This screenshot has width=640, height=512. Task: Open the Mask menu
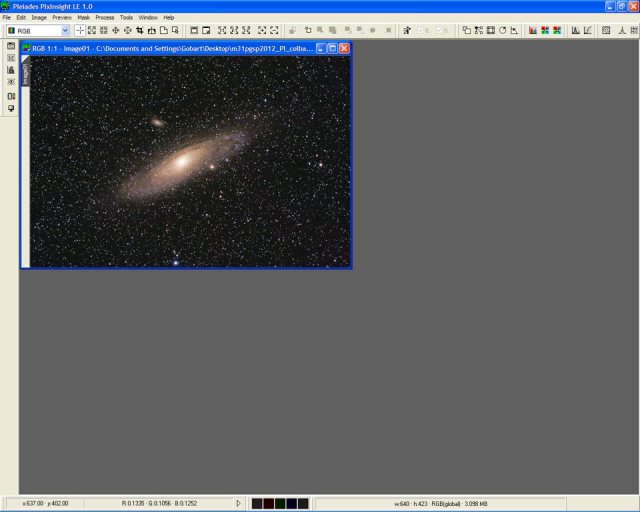point(83,17)
